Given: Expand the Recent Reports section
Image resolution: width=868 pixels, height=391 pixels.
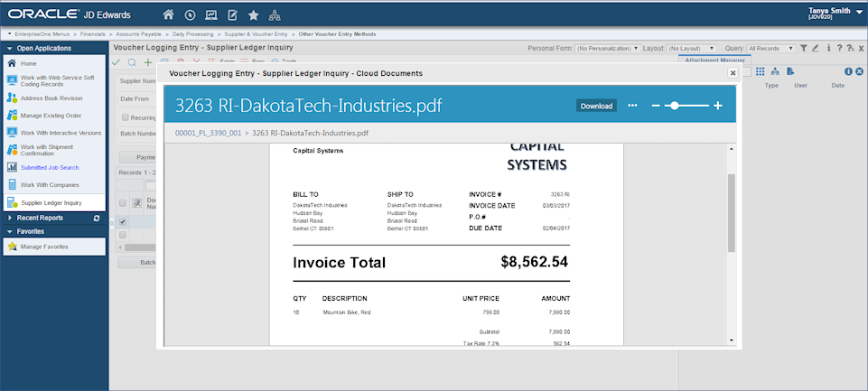Looking at the screenshot, I should [x=10, y=219].
